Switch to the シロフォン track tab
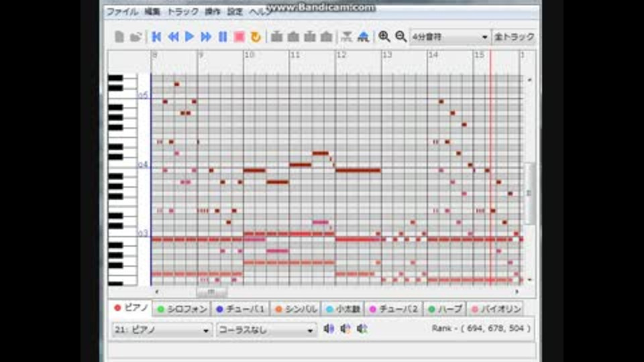Image resolution: width=644 pixels, height=362 pixels. pyautogui.click(x=182, y=309)
